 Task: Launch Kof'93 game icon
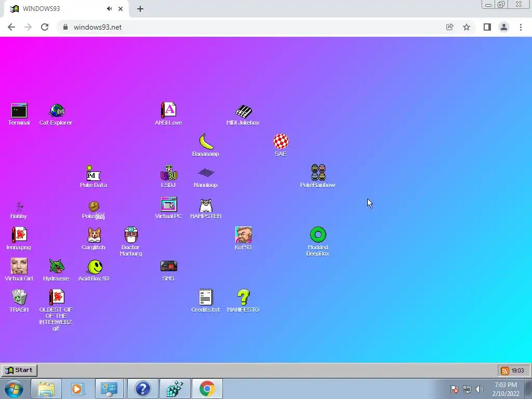243,238
